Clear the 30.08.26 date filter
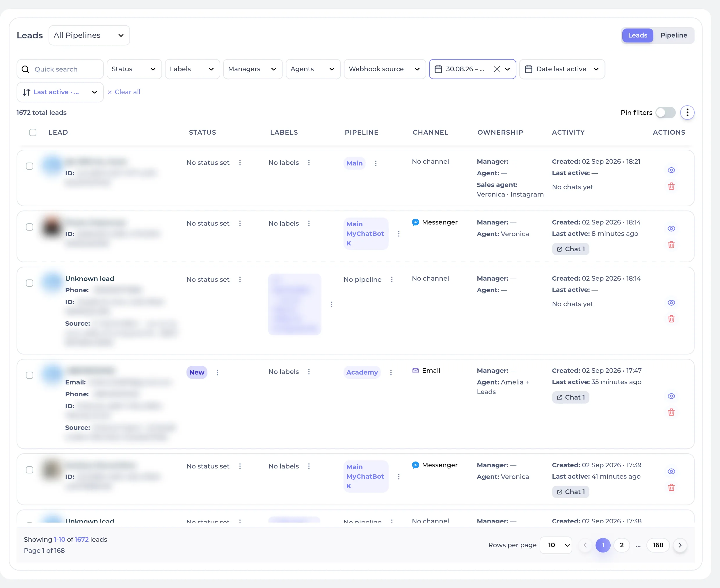The width and height of the screenshot is (720, 588). [497, 69]
